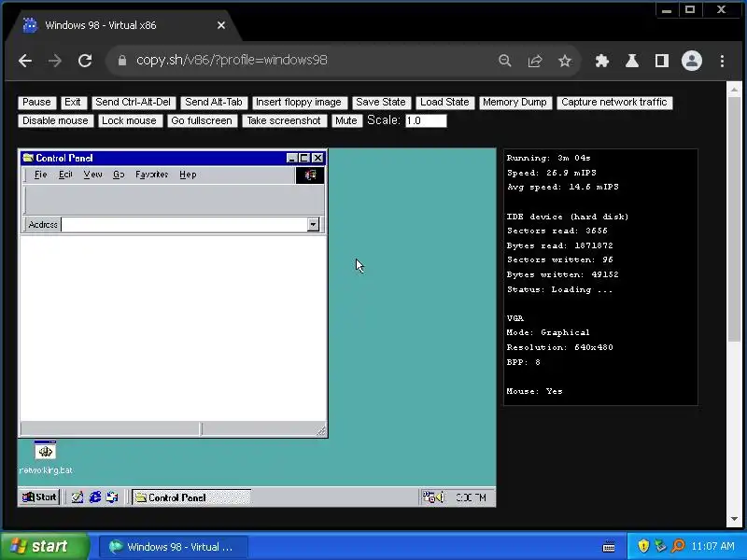The width and height of the screenshot is (747, 560).
Task: Open the XP start menu
Action: (x=44, y=546)
